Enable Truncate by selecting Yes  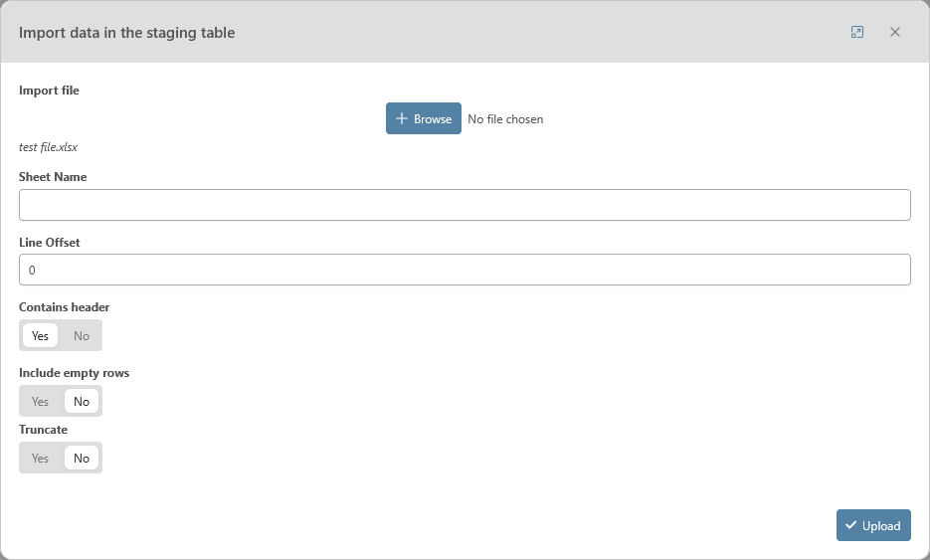40,459
